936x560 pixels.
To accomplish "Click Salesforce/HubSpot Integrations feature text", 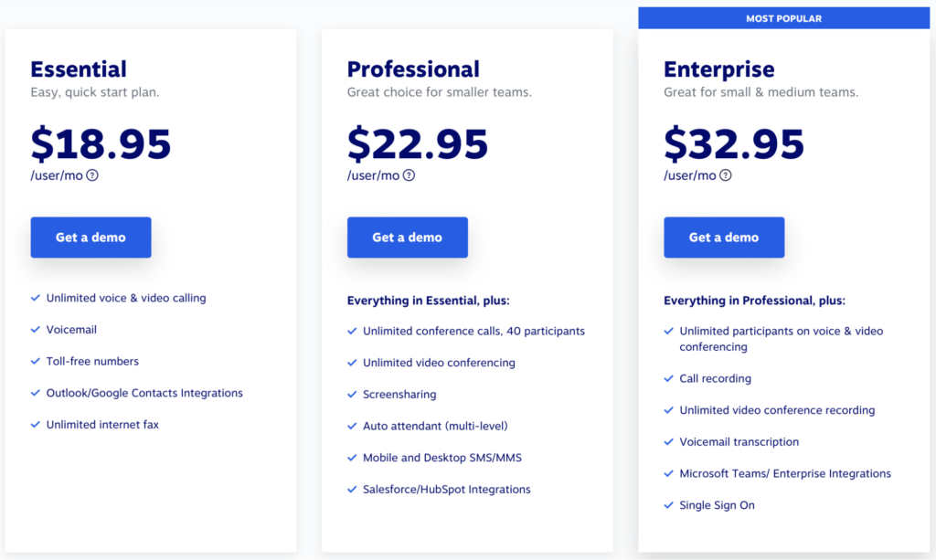I will coord(446,490).
